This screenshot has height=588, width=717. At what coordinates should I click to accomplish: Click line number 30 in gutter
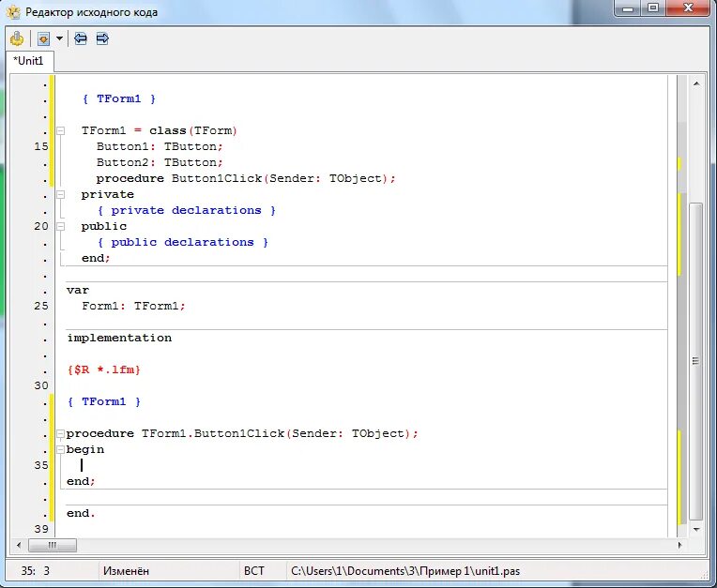pyautogui.click(x=41, y=385)
